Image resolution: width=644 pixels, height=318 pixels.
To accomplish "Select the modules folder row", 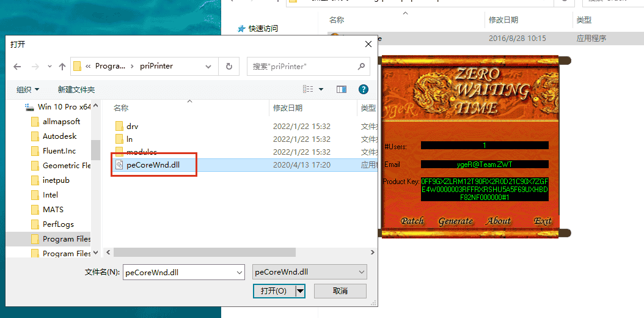I will pyautogui.click(x=245, y=152).
